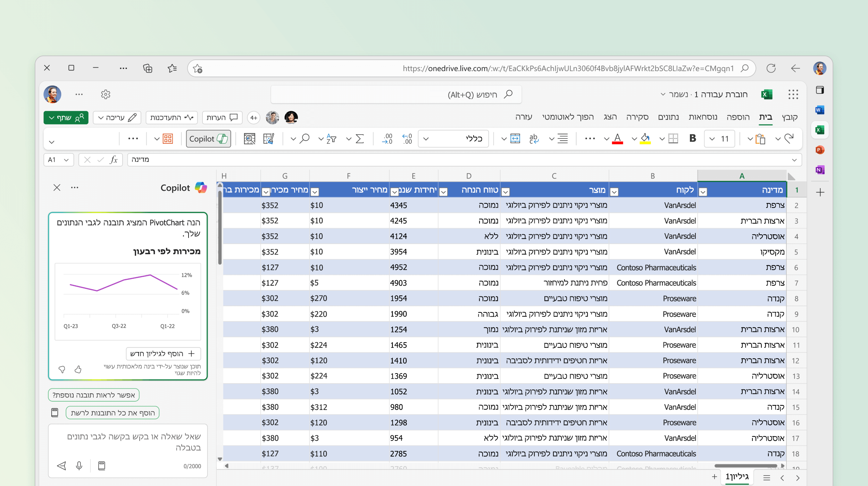Click the AutoSum sigma icon
This screenshot has height=486, width=868.
[x=360, y=139]
